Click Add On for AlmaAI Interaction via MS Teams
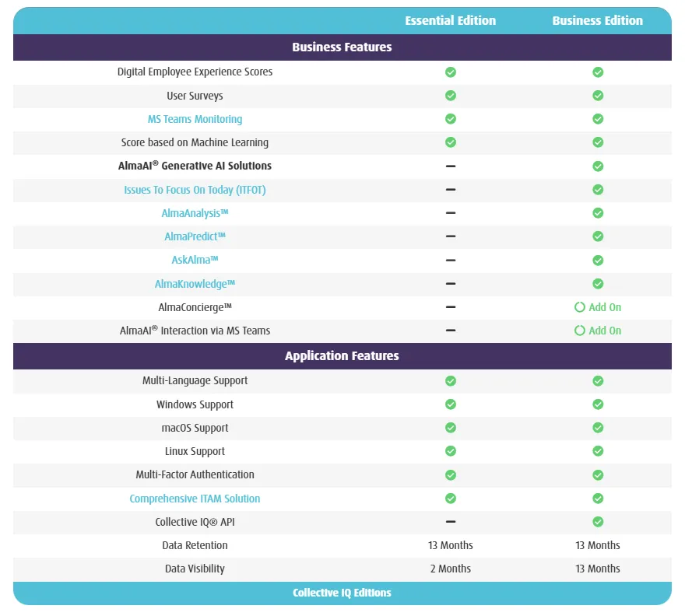This screenshot has height=616, width=692. pyautogui.click(x=598, y=331)
